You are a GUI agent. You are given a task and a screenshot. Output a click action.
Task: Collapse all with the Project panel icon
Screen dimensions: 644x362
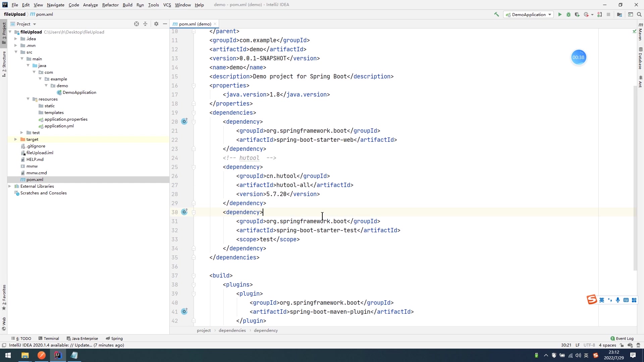pyautogui.click(x=145, y=24)
